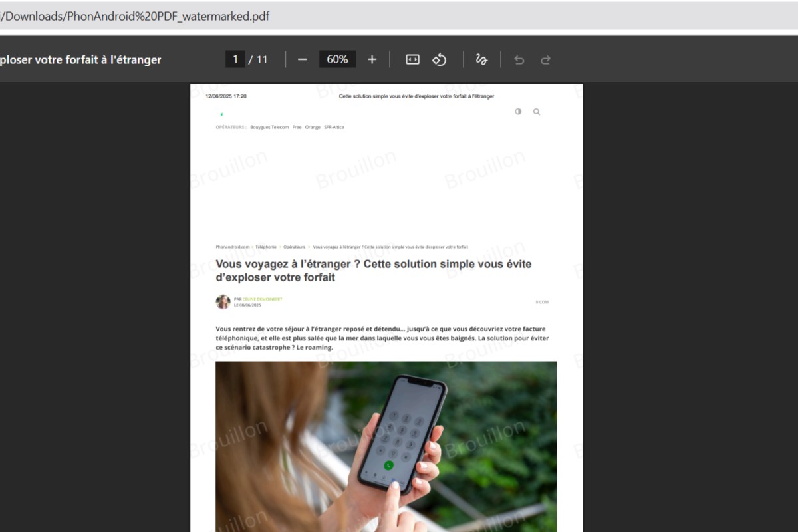Zoom out with the minus button
Image resolution: width=798 pixels, height=532 pixels.
click(x=302, y=59)
